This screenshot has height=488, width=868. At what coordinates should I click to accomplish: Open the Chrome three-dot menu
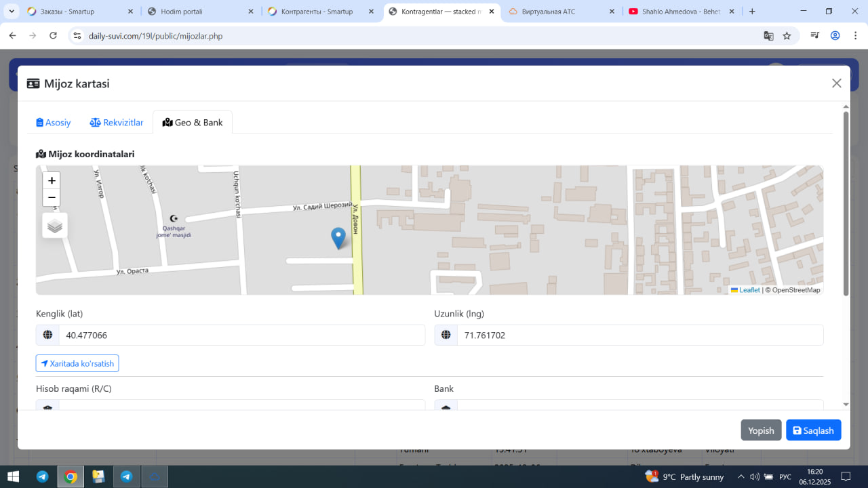pyautogui.click(x=854, y=36)
